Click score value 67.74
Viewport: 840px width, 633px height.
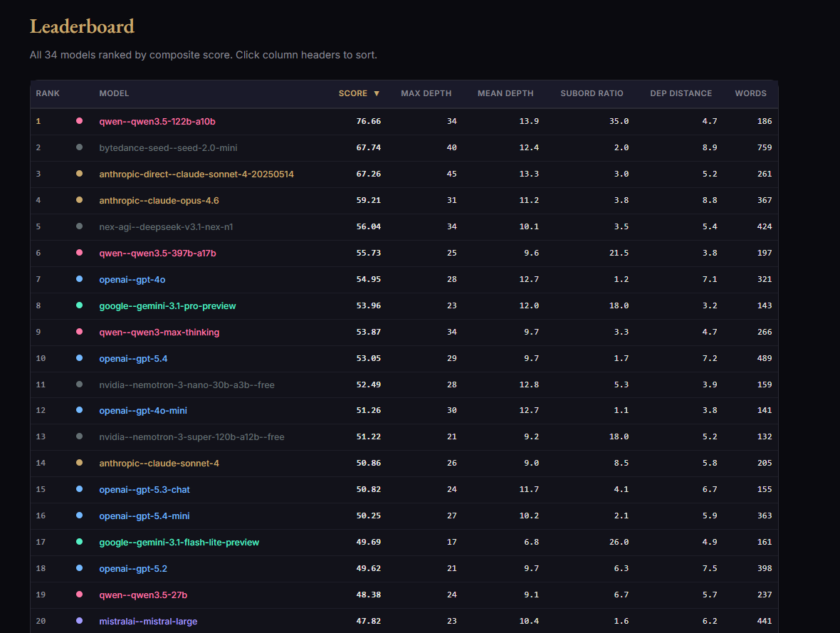369,147
